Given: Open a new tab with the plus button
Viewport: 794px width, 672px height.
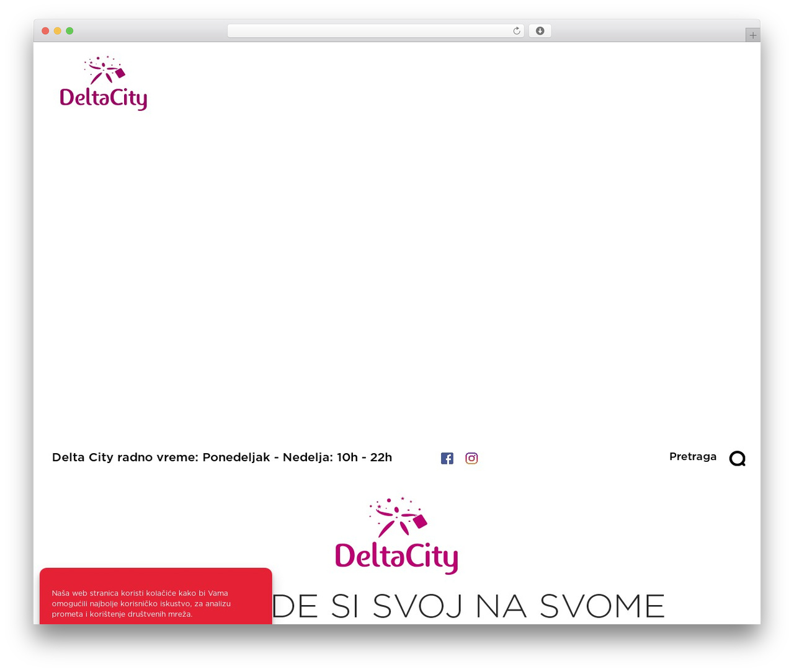Looking at the screenshot, I should [752, 35].
